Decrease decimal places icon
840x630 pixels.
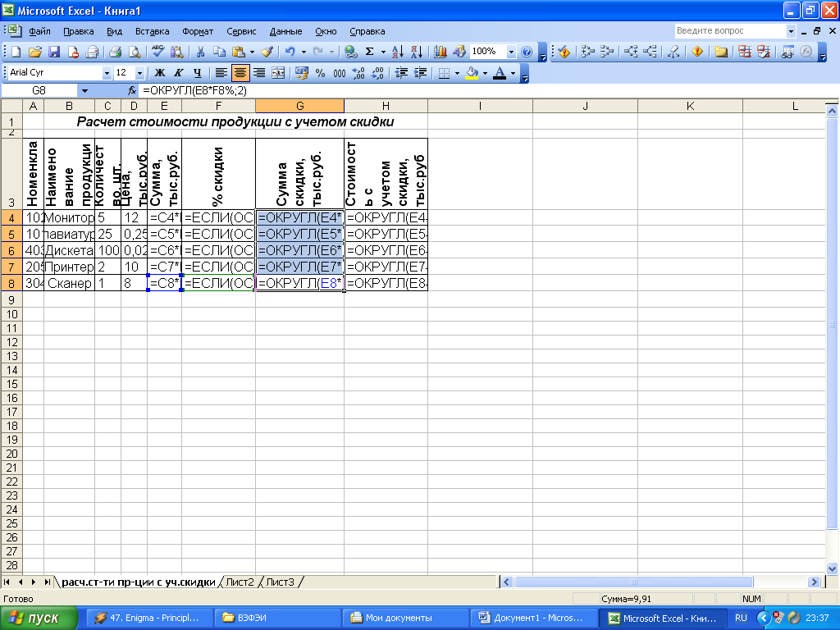(377, 73)
